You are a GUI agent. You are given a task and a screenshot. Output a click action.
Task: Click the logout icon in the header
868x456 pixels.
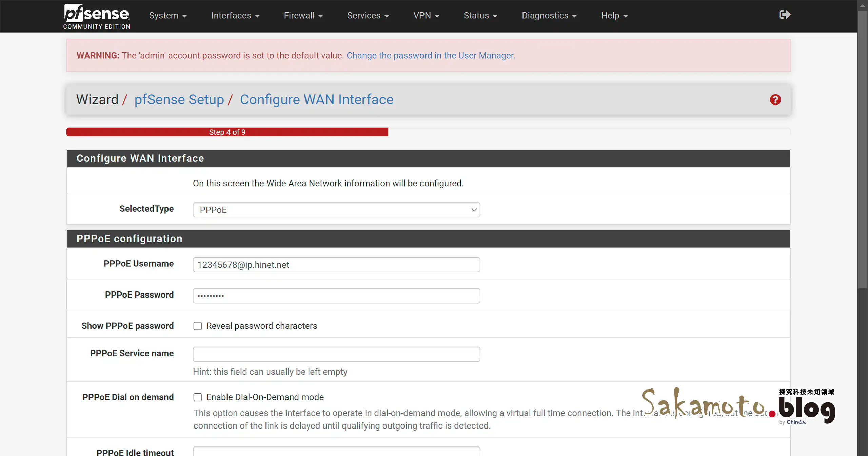(x=785, y=14)
